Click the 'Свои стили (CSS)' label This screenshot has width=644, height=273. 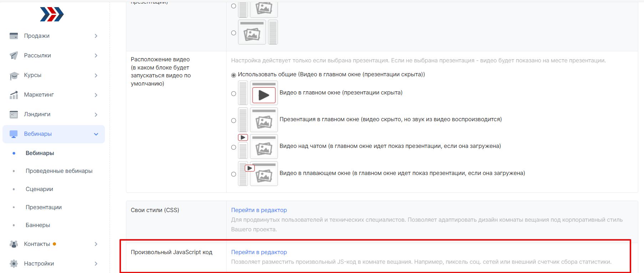pyautogui.click(x=155, y=210)
